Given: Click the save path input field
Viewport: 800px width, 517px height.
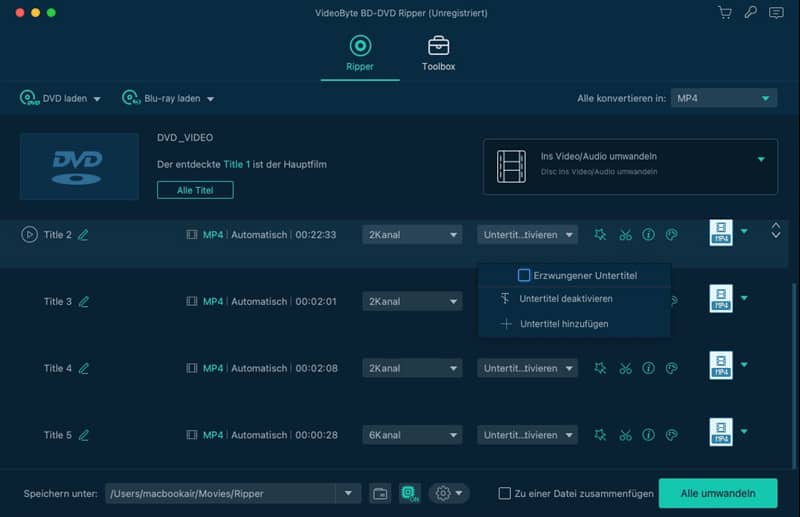Looking at the screenshot, I should pyautogui.click(x=220, y=494).
